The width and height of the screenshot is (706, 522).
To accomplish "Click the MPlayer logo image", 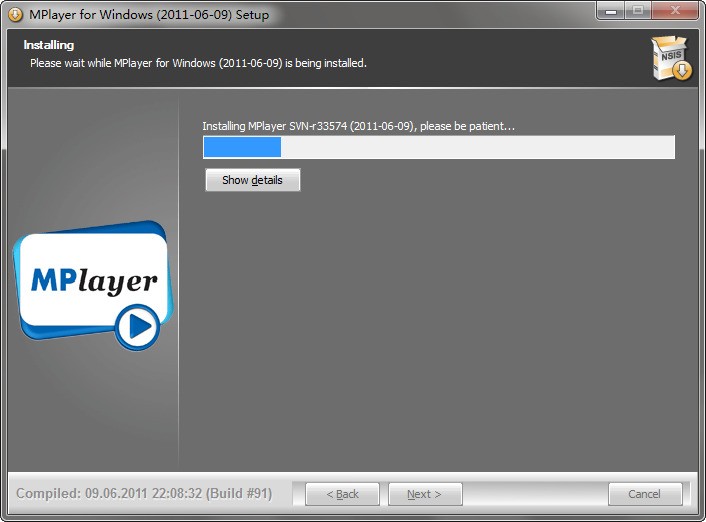I will tap(93, 286).
